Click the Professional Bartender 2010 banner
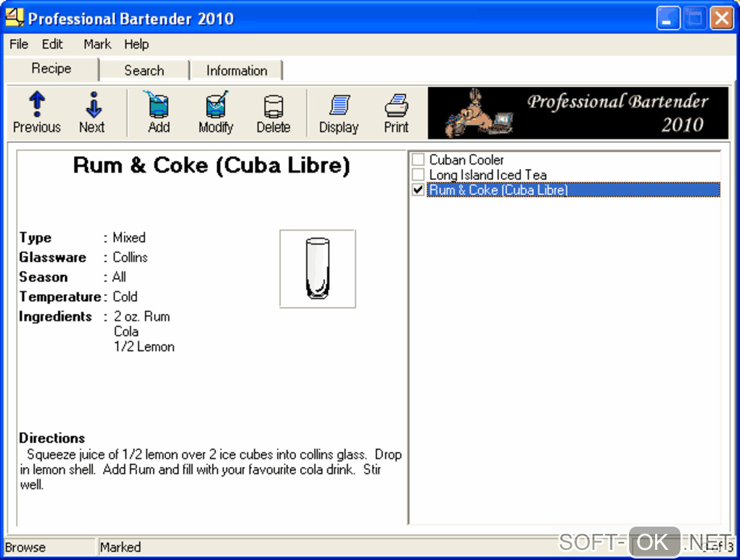This screenshot has height=560, width=740. coord(578,112)
